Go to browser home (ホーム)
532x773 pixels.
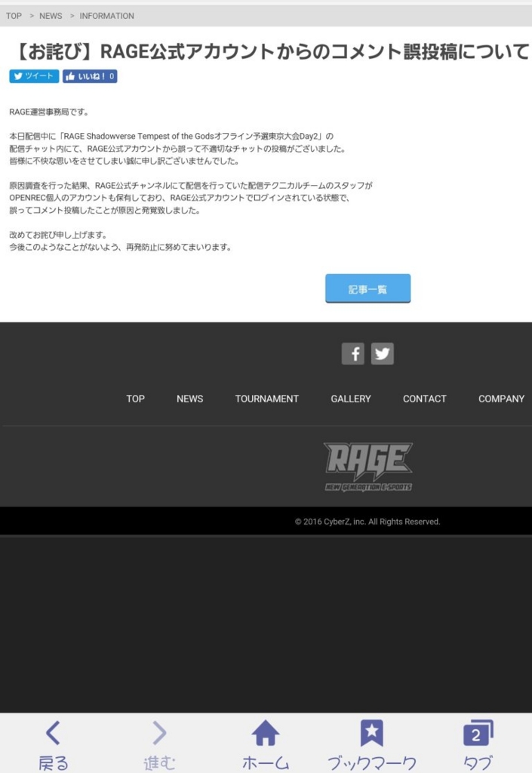pos(266,744)
